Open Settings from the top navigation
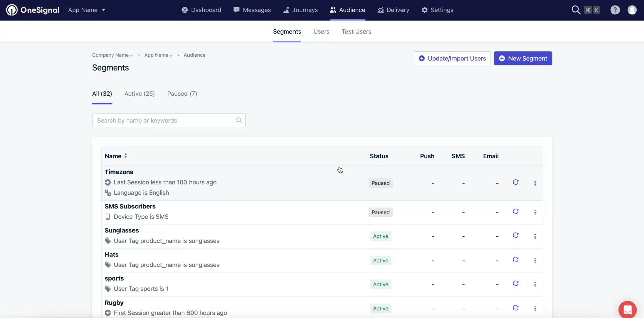Image resolution: width=644 pixels, height=318 pixels. [438, 10]
